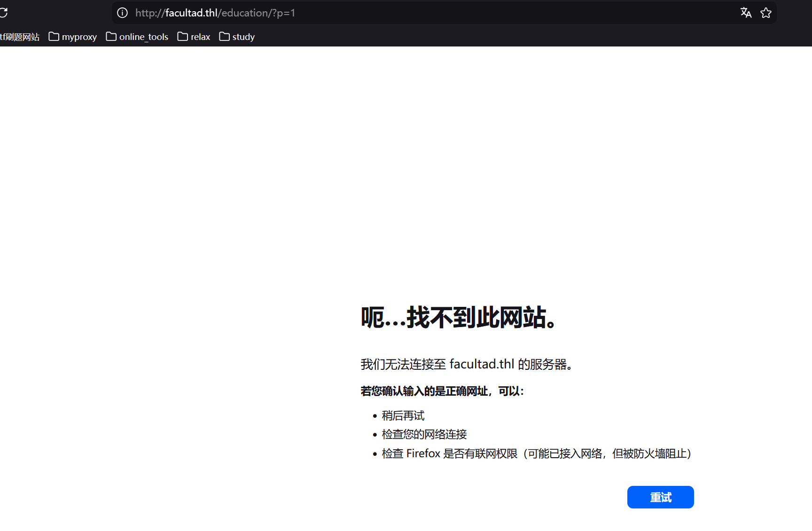Click the 检查您的网络连接 bullet item
This screenshot has height=531, width=812.
point(424,434)
